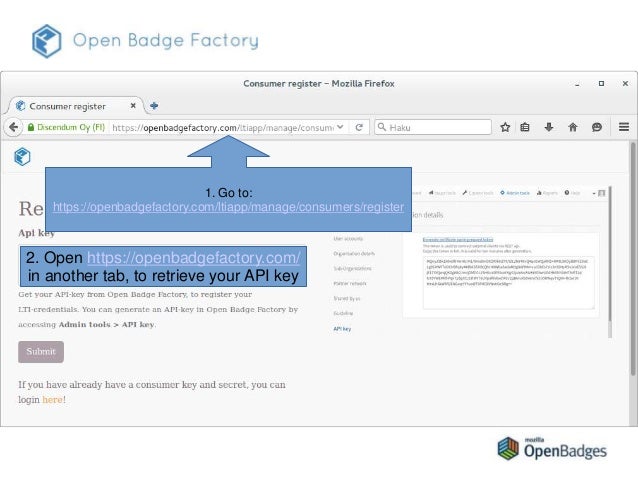This screenshot has height=479, width=638.
Task: Click the Open Badge Factory page logo
Action: tap(22, 157)
